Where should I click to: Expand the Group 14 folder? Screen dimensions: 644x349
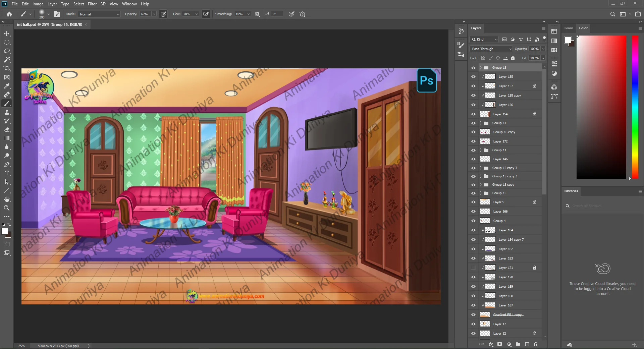point(481,123)
